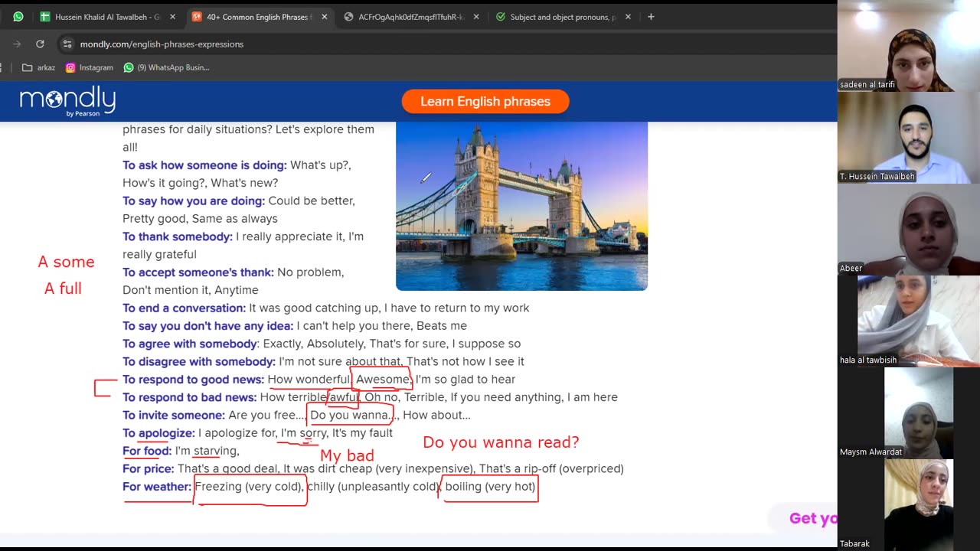Close the Hussein Khalid Al Tawalbeh tab
980x551 pixels.
[x=172, y=17]
